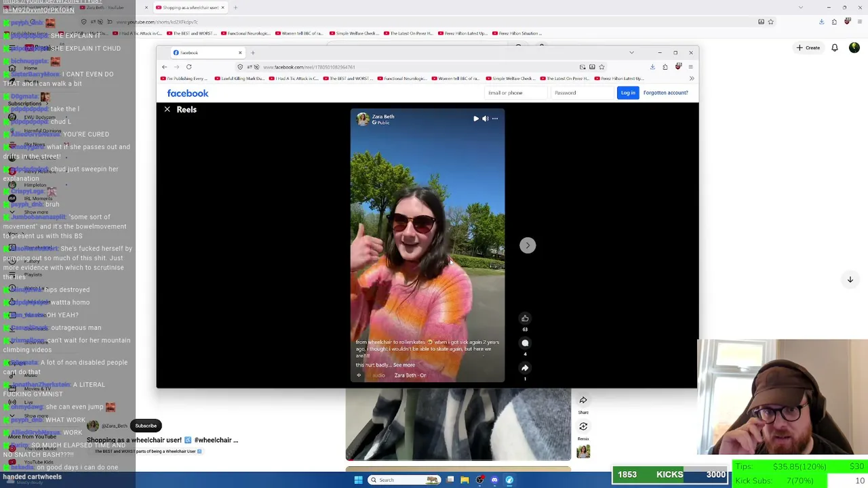
Task: Show more bookmarks in the Facebook window
Action: (691, 79)
